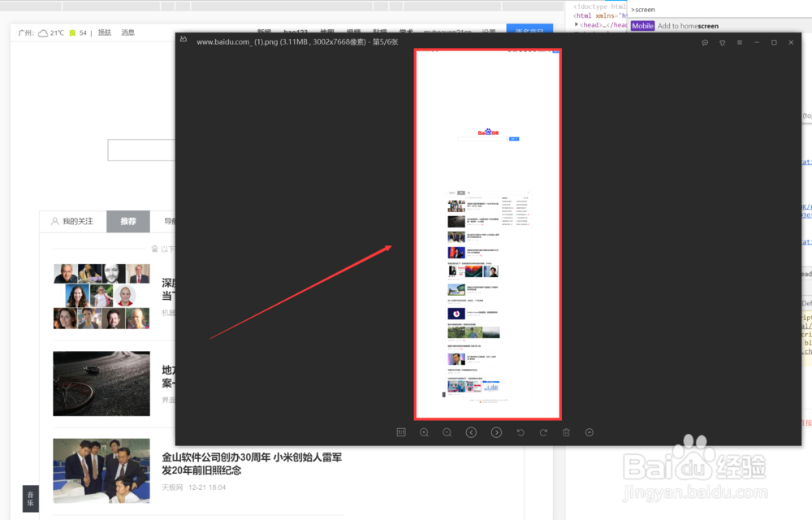Viewport: 812px width, 520px height.
Task: Click the <html xmlns line in DevTools
Action: [x=600, y=15]
